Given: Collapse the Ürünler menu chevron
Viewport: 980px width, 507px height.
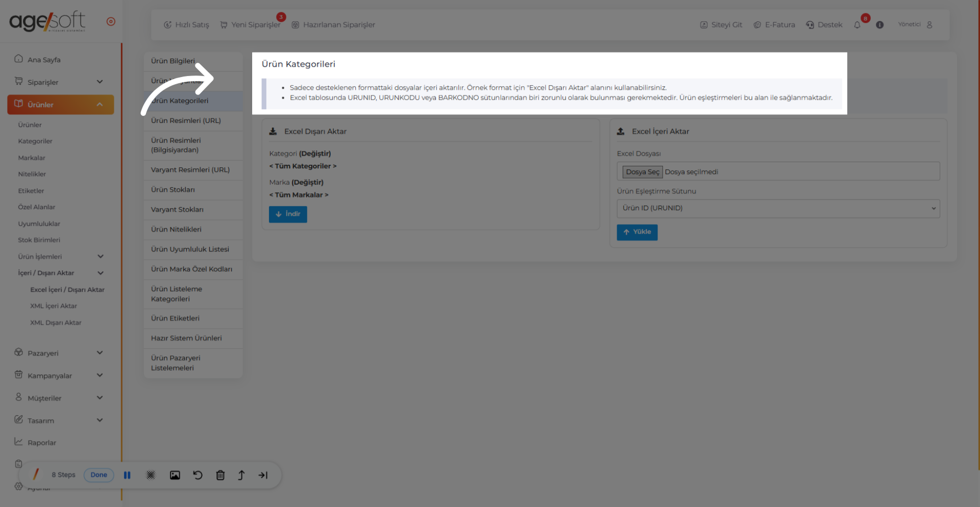Looking at the screenshot, I should point(100,104).
